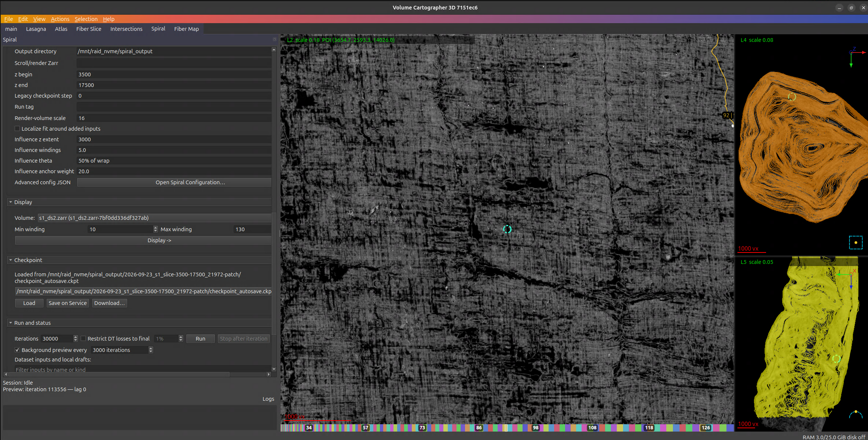Click winding marker 108 on the color strip
Viewport: 868px width, 440px height.
pyautogui.click(x=592, y=428)
